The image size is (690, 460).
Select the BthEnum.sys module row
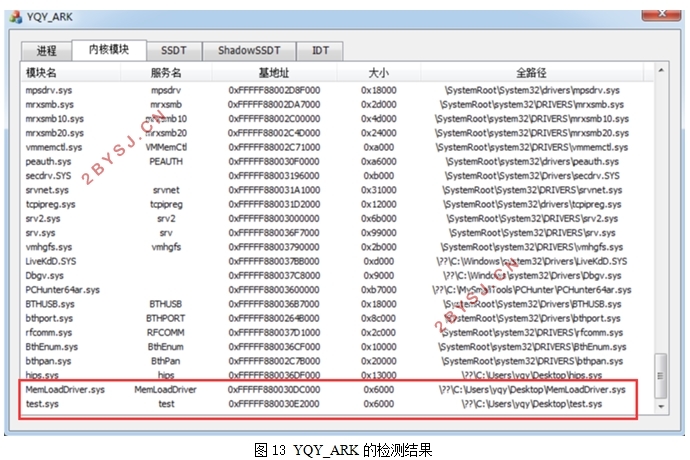click(x=338, y=347)
